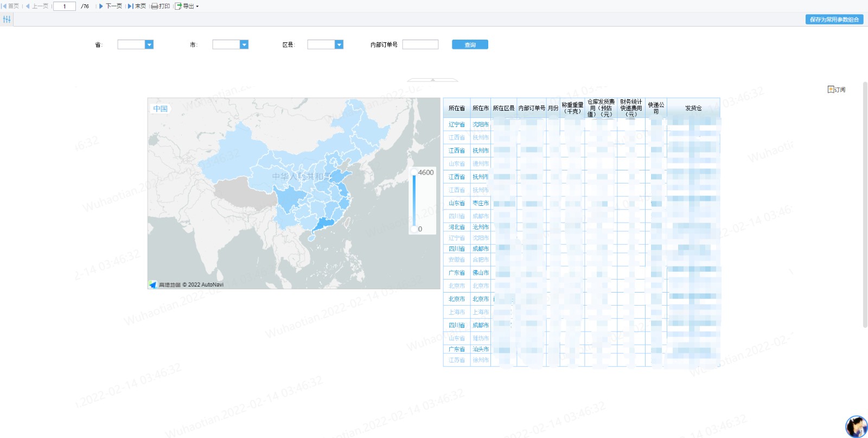Click the print (打印) icon button
The image size is (868, 438).
pos(161,6)
